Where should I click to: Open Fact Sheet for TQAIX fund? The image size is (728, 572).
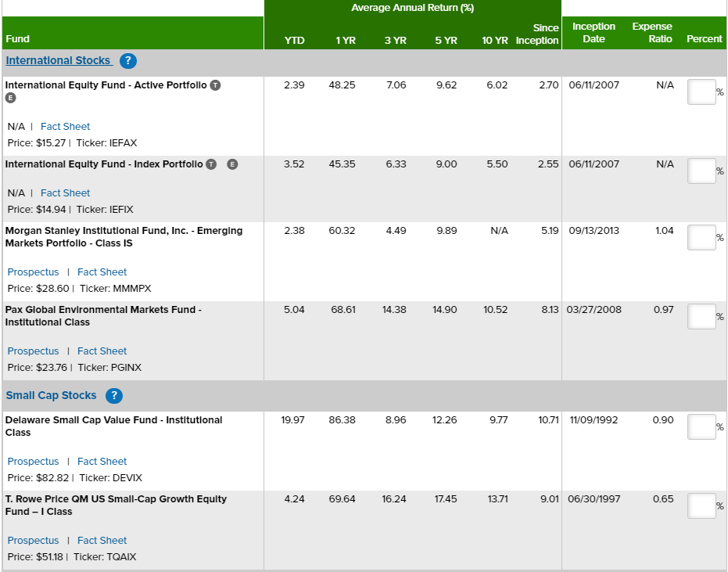coord(102,541)
